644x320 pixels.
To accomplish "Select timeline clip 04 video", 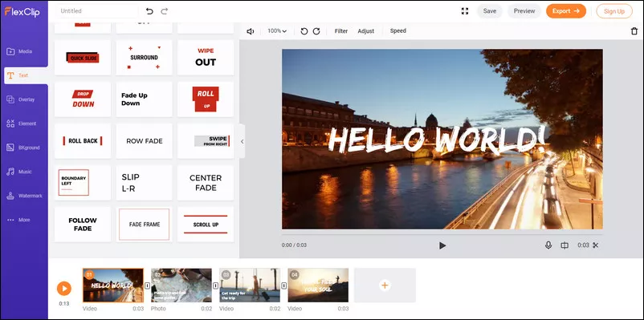I will 318,286.
